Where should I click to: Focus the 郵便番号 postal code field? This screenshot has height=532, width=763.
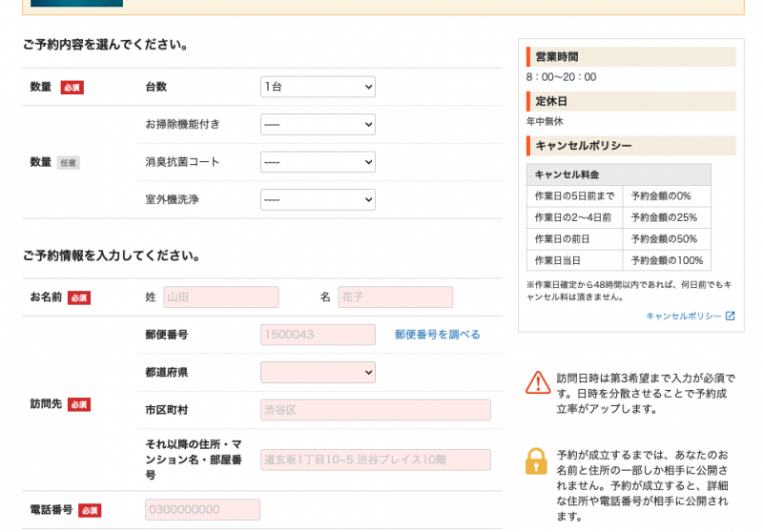point(318,335)
